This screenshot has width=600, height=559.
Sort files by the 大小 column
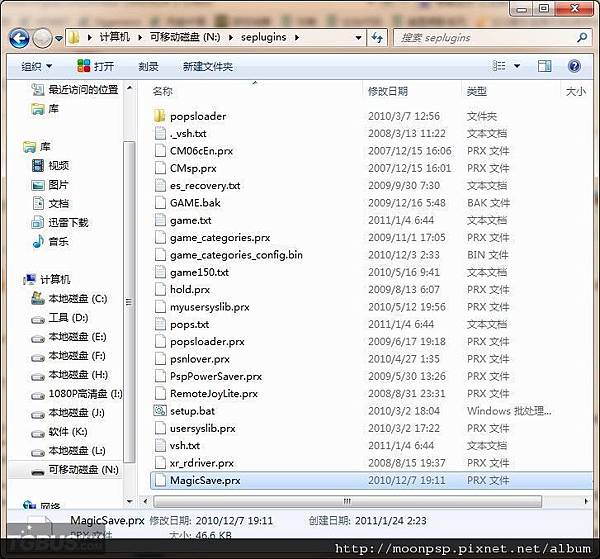[576, 91]
